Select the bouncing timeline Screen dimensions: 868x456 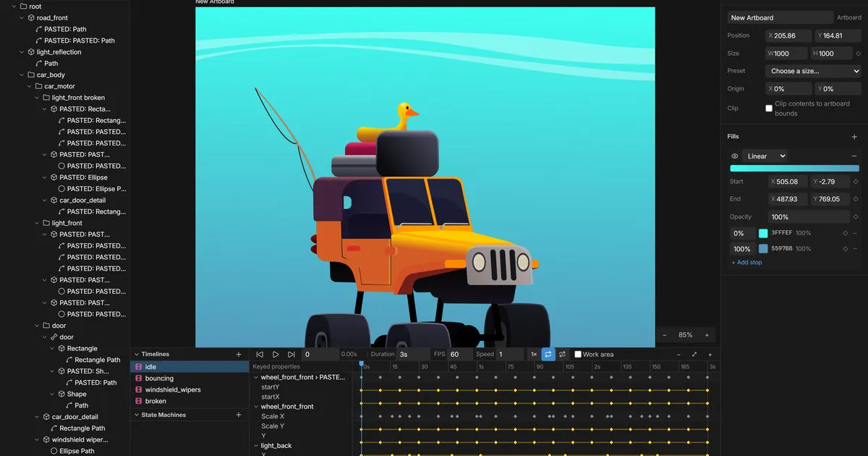point(190,379)
